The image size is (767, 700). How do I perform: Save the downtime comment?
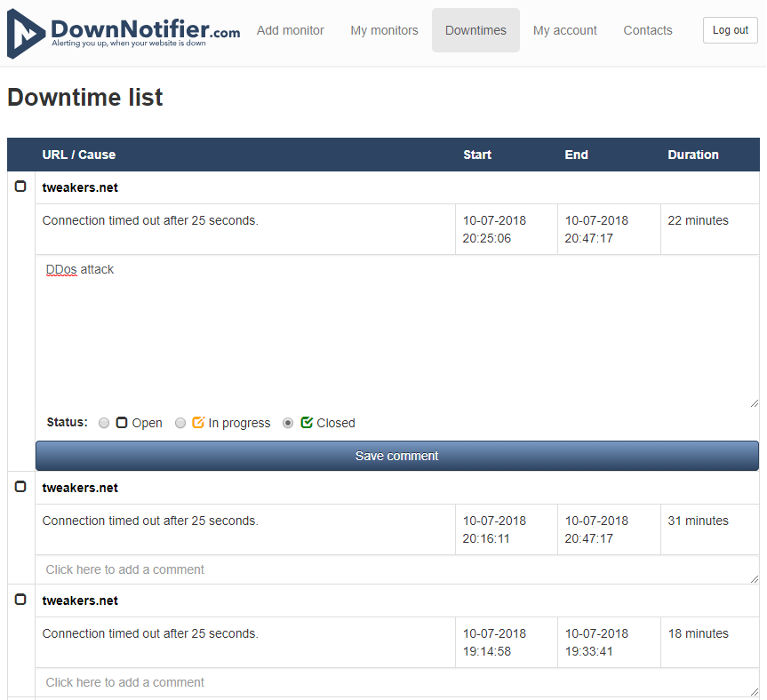(397, 456)
